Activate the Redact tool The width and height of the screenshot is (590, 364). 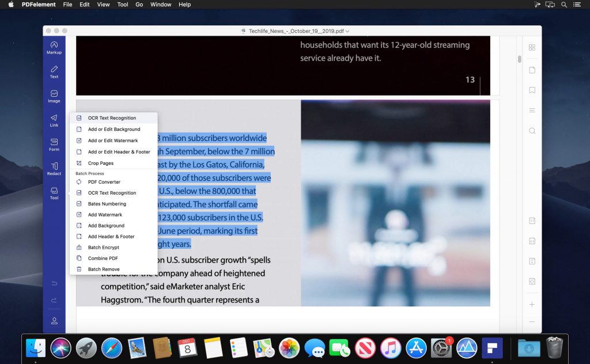coord(54,170)
